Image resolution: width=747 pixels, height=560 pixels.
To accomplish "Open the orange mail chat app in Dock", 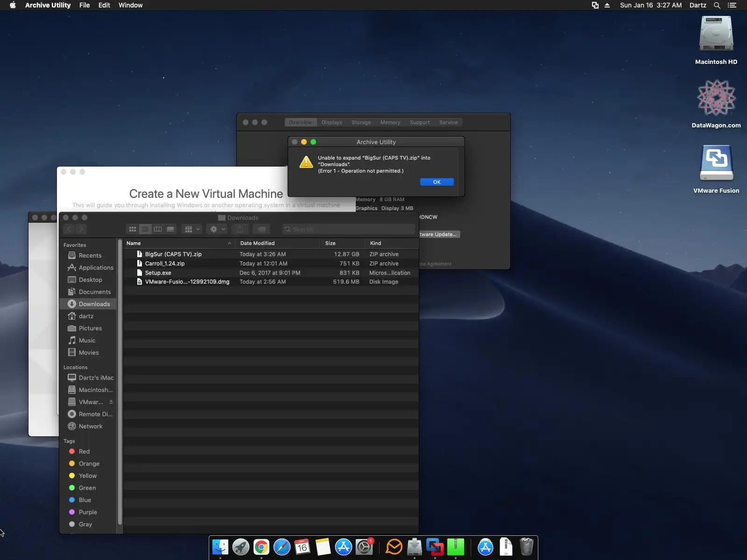I will (x=394, y=546).
